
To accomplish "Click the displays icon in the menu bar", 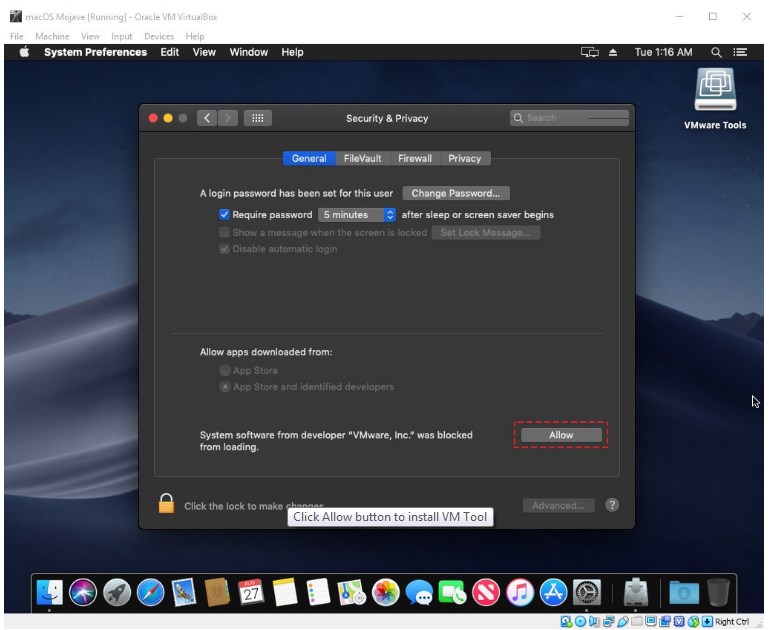I will pyautogui.click(x=590, y=52).
